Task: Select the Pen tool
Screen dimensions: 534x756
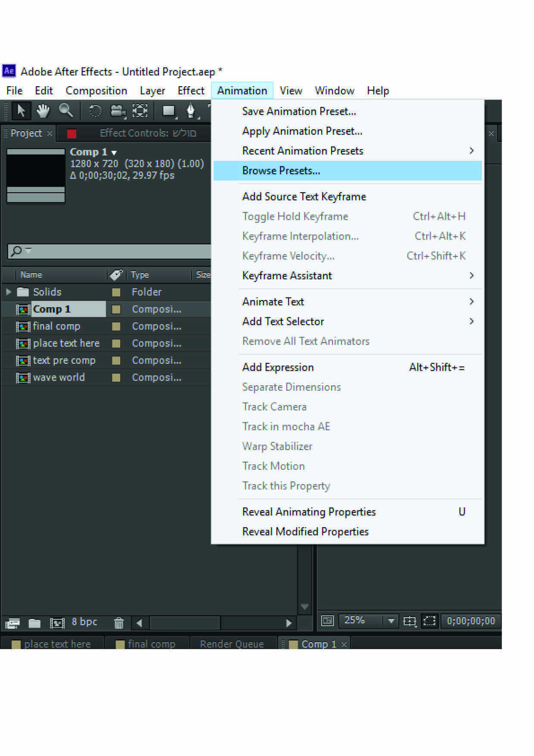Action: (191, 111)
